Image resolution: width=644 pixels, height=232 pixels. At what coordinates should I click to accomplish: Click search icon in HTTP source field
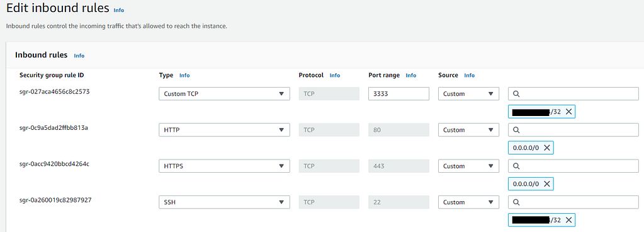click(517, 130)
